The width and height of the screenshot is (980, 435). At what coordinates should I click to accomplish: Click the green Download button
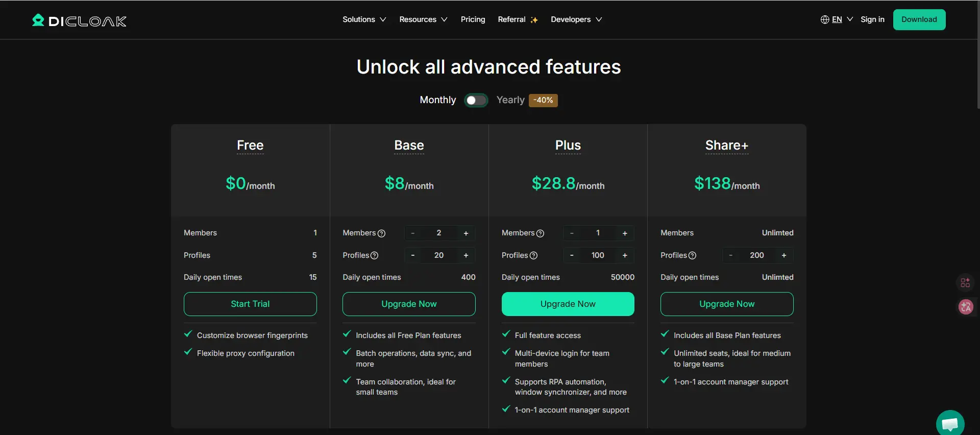(919, 19)
